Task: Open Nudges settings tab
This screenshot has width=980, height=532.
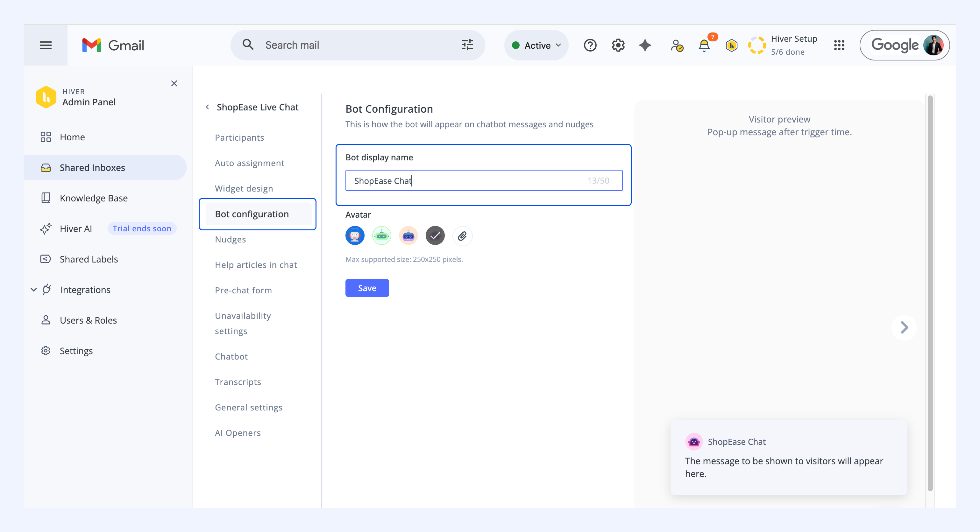Action: coord(230,240)
